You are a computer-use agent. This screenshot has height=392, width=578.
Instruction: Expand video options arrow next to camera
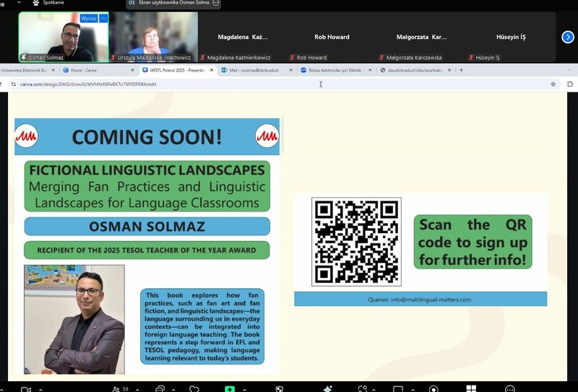[x=40, y=389]
